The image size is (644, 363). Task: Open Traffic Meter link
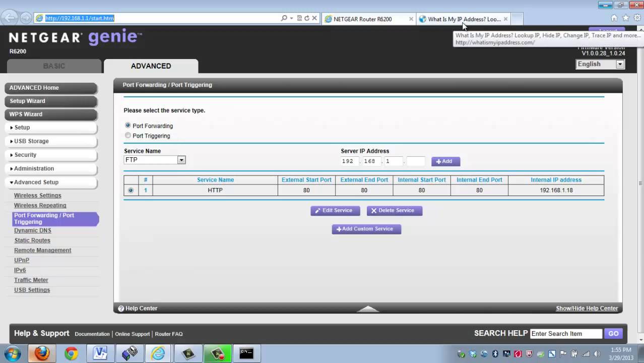point(31,280)
